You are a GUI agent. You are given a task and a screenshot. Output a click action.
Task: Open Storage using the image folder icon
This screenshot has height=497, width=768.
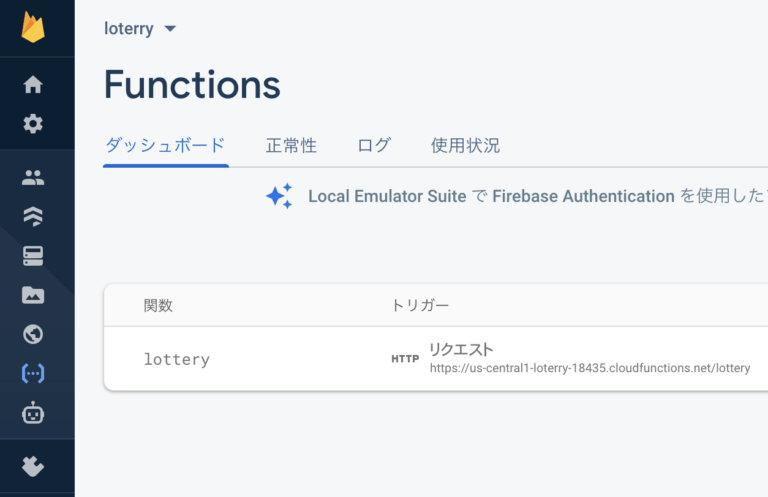(33, 295)
